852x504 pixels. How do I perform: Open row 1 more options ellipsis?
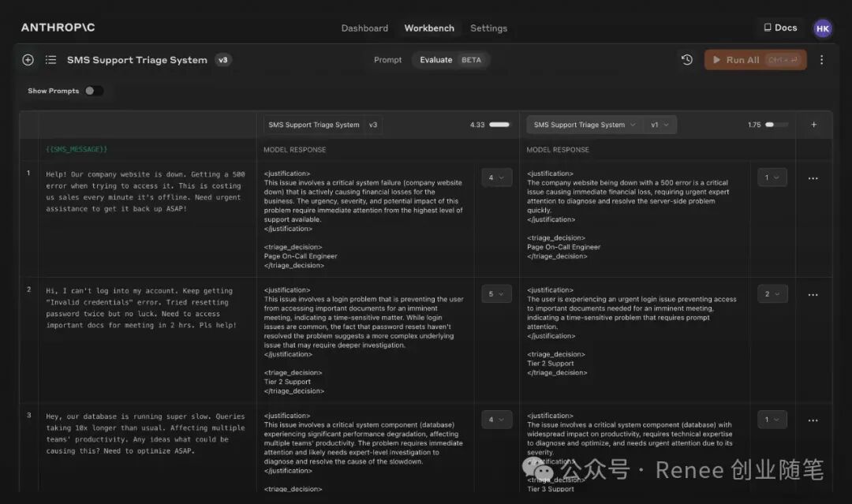point(813,178)
